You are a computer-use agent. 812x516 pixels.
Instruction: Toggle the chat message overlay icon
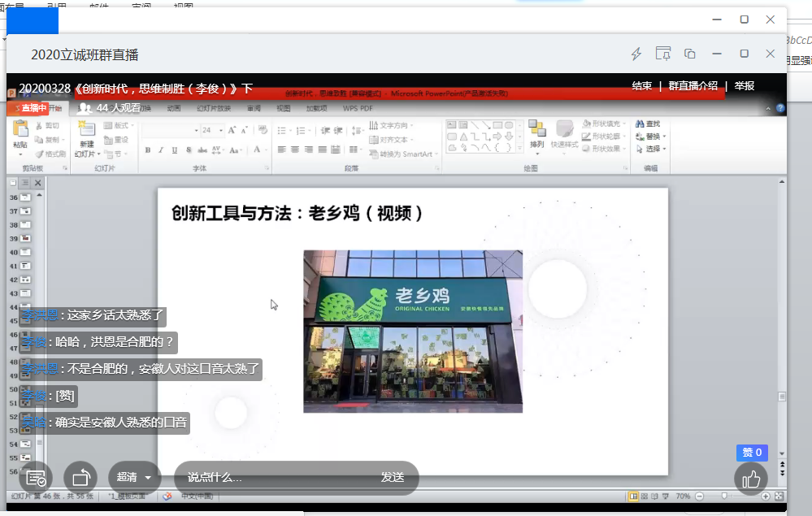[36, 478]
